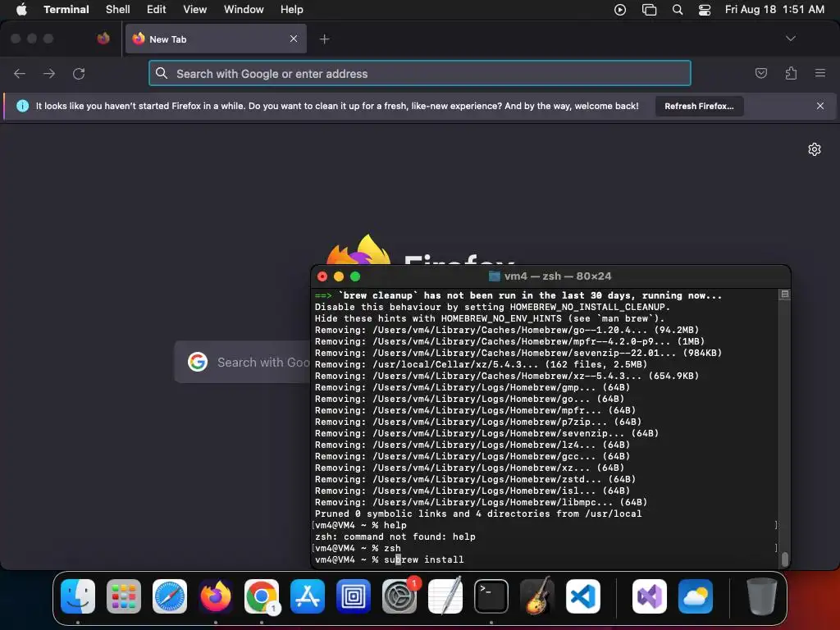The height and width of the screenshot is (630, 840).
Task: Launch GarageBand from the dock
Action: coord(537,596)
